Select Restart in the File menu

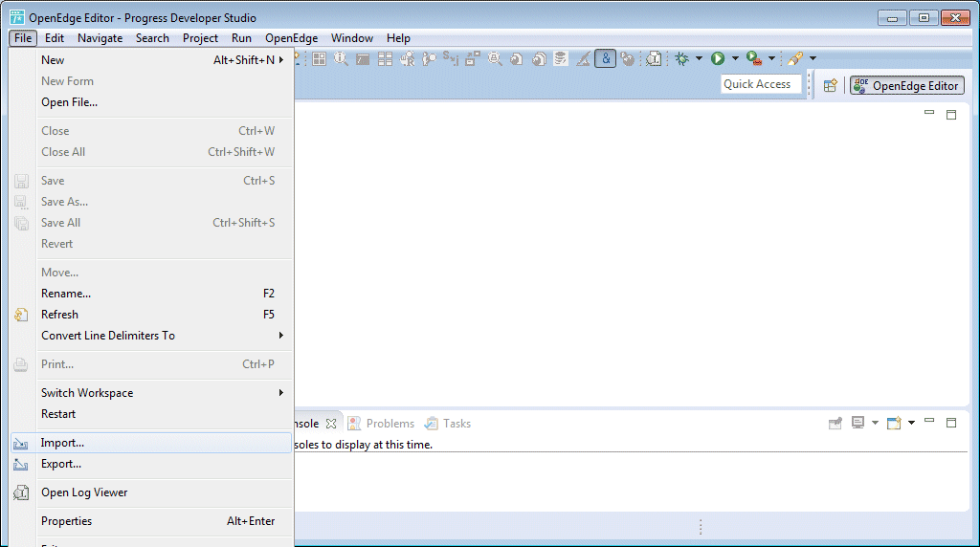151,415
